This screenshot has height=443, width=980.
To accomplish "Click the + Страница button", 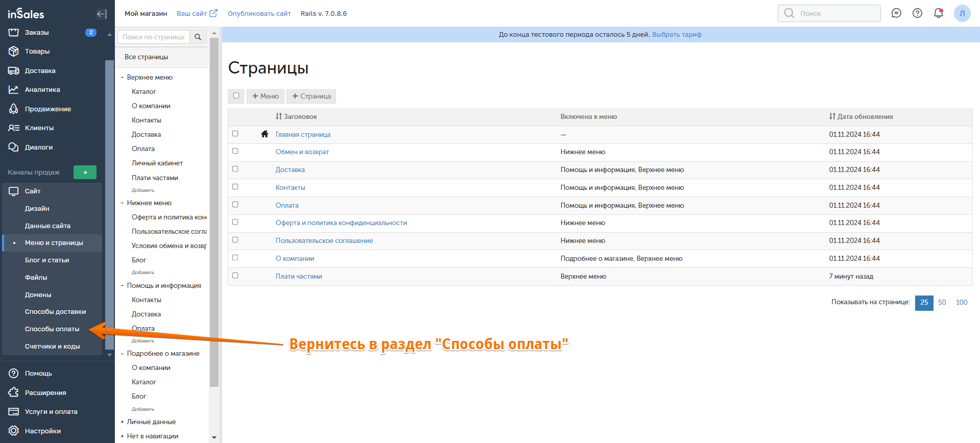I will coord(311,96).
